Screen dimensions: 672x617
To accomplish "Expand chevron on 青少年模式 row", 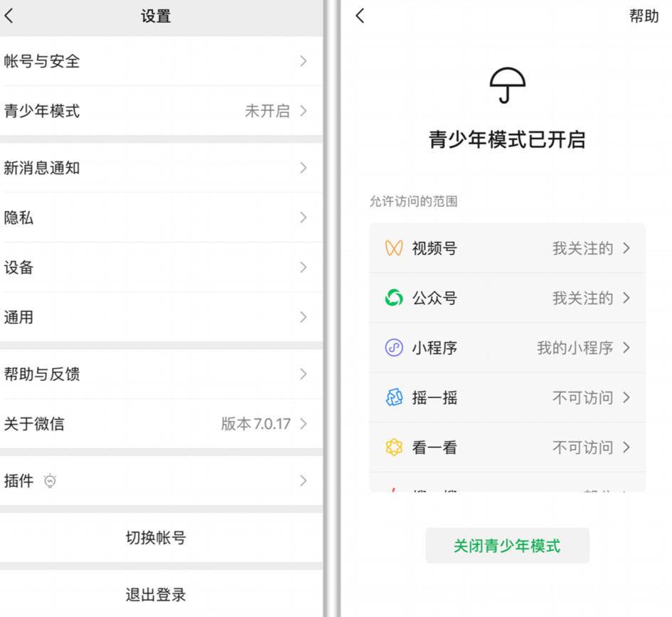I will [x=304, y=111].
